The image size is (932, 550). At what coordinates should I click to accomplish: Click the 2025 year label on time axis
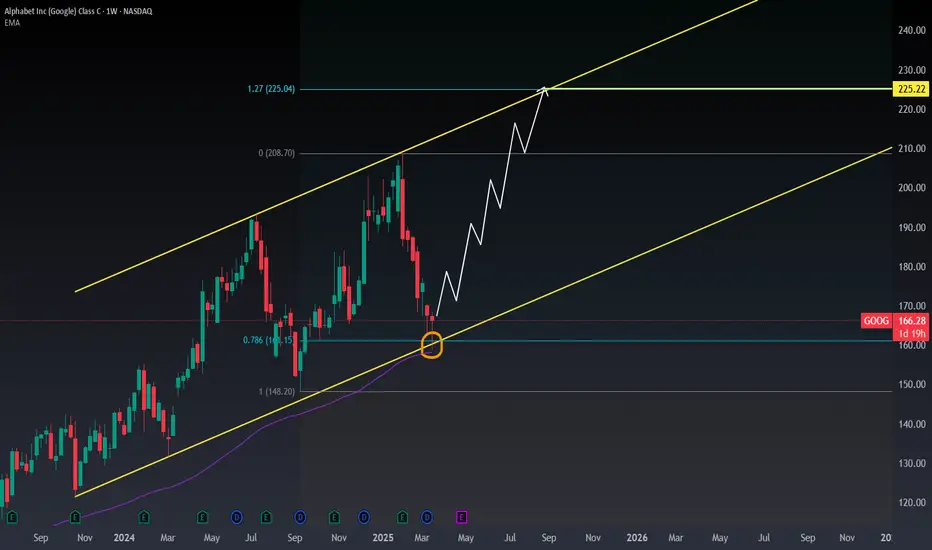tap(383, 538)
